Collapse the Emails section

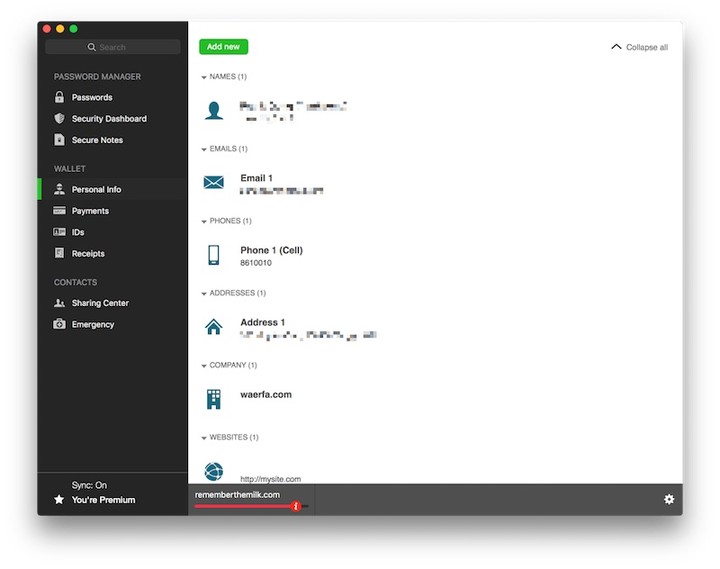pyautogui.click(x=204, y=149)
